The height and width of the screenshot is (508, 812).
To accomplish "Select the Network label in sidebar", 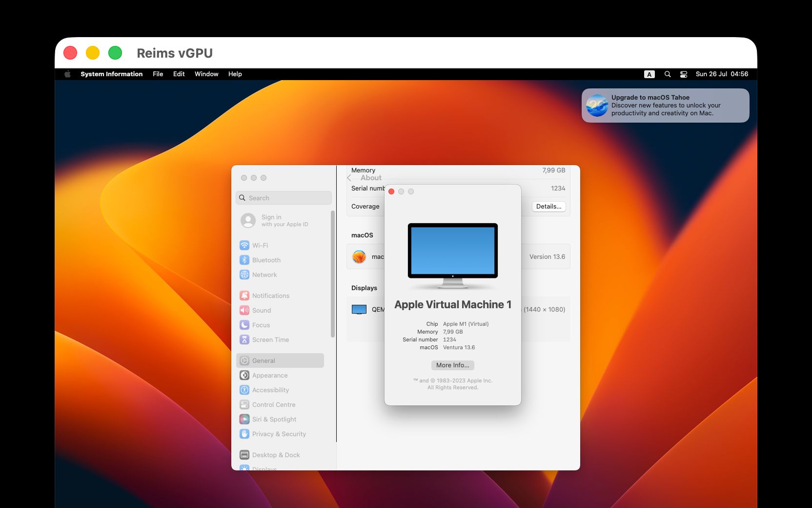I will (x=264, y=275).
